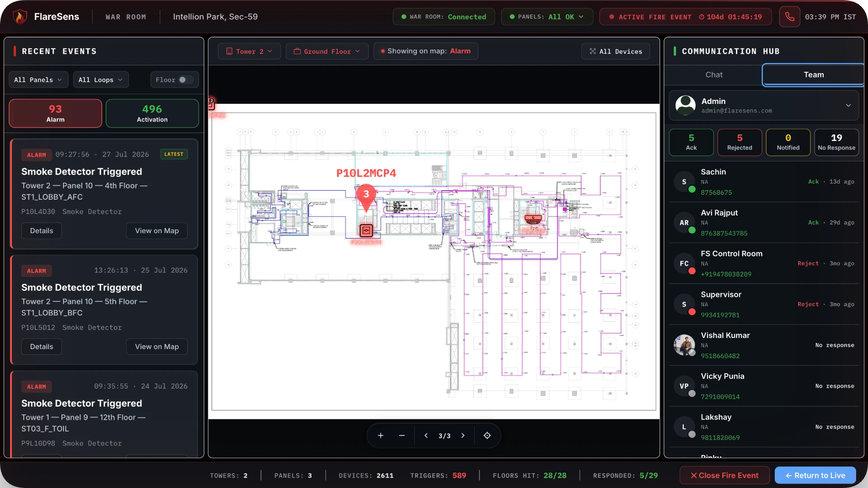Click the P10L2MCP4 manual call point icon

pos(366,230)
